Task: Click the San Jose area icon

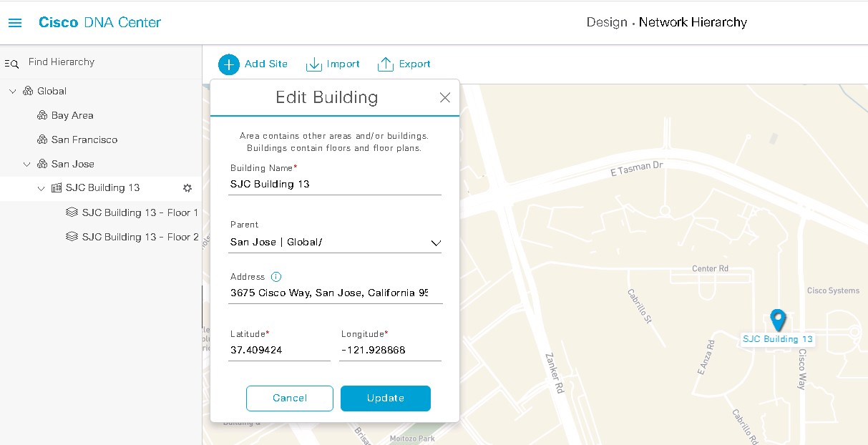Action: click(42, 164)
